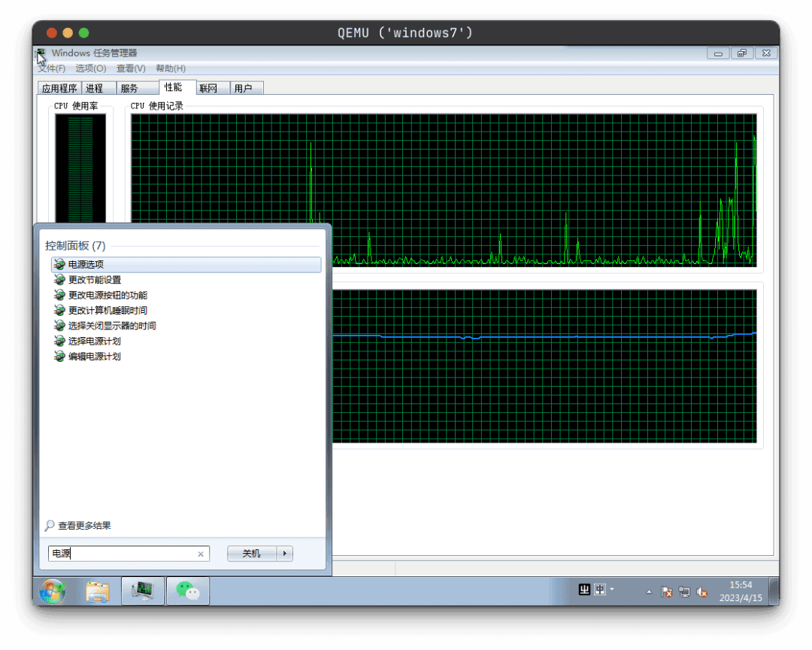Open language bar options arrow

coord(612,589)
